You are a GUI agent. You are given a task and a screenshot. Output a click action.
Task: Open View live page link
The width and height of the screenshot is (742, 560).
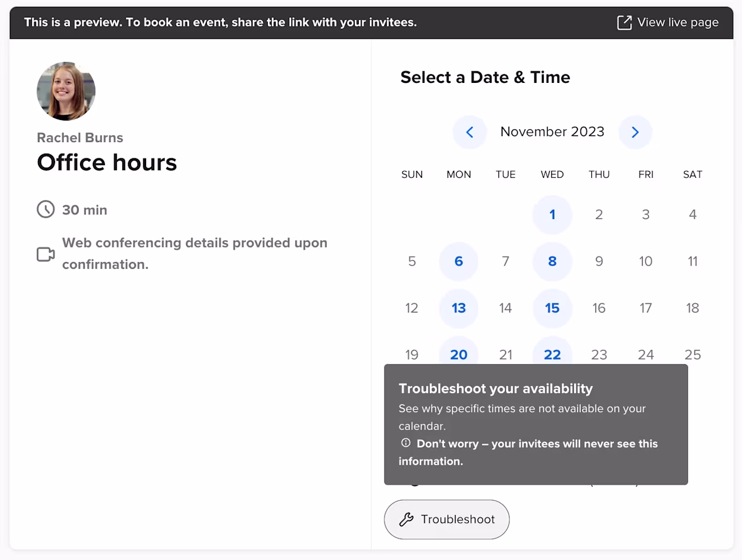(x=668, y=23)
